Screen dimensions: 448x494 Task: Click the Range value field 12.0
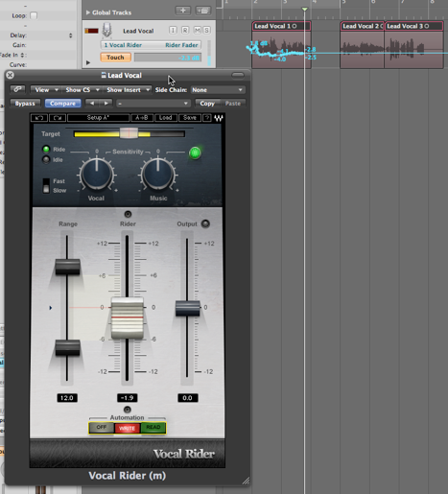click(67, 398)
